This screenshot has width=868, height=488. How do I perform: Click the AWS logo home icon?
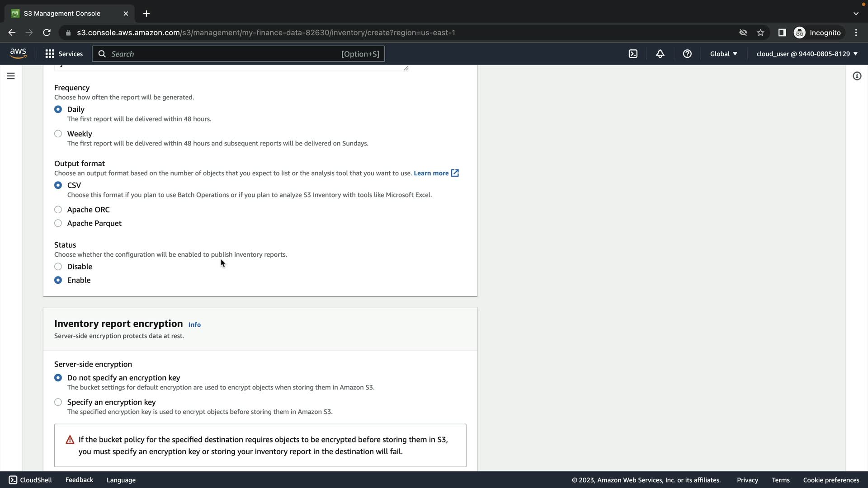pyautogui.click(x=18, y=53)
